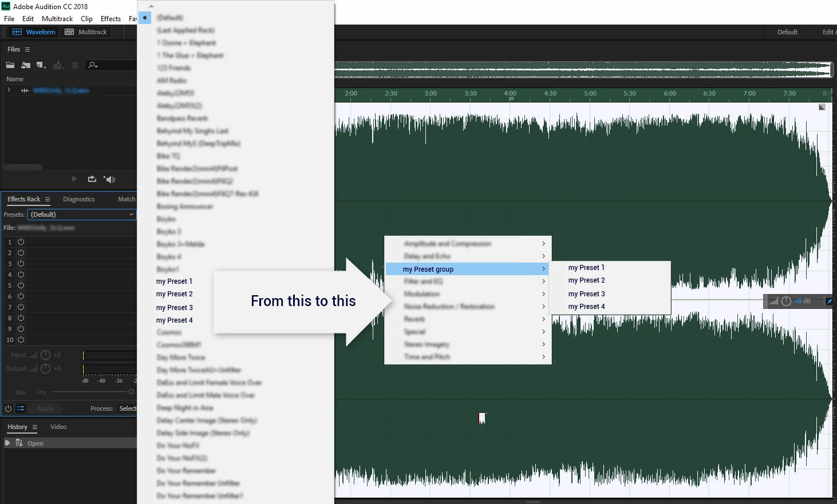Viewport: 837px width, 504px height.
Task: Choose my Preset 1 from presets list
Action: [174, 281]
